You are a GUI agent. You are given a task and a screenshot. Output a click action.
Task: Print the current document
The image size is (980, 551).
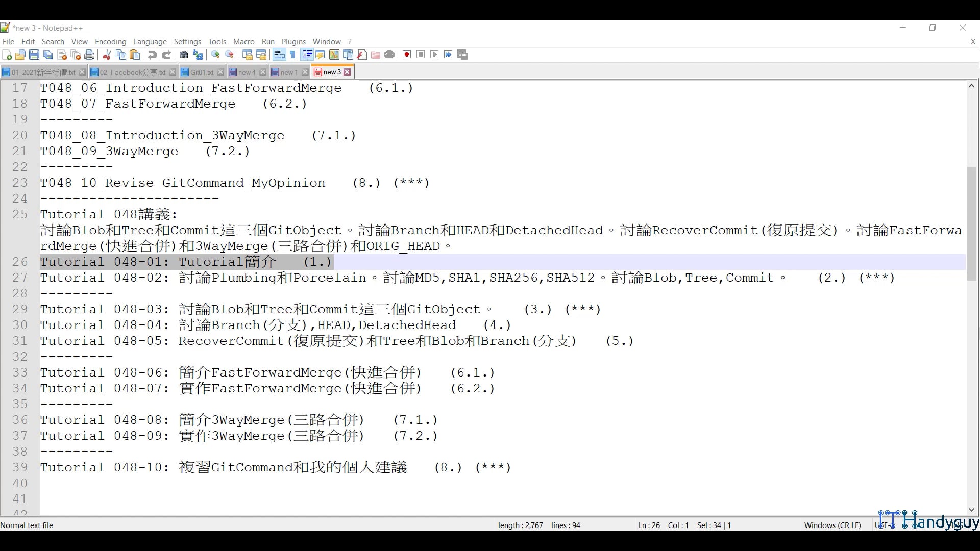click(89, 55)
